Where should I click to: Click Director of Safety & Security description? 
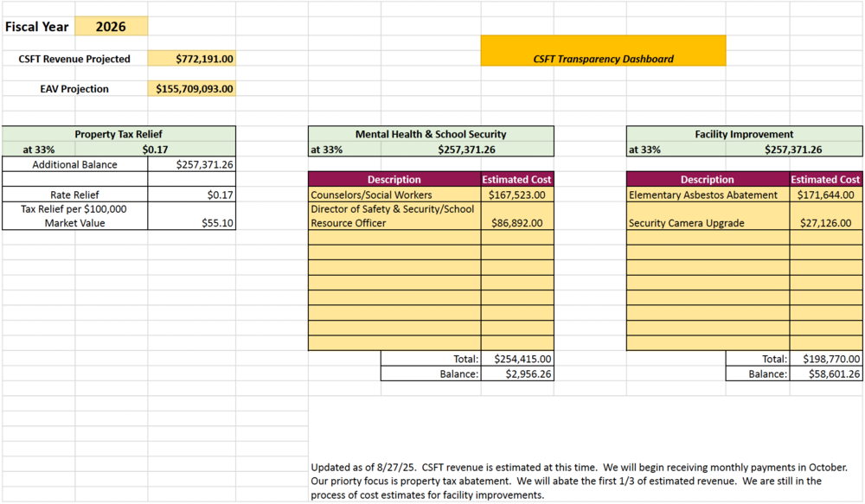(x=394, y=215)
